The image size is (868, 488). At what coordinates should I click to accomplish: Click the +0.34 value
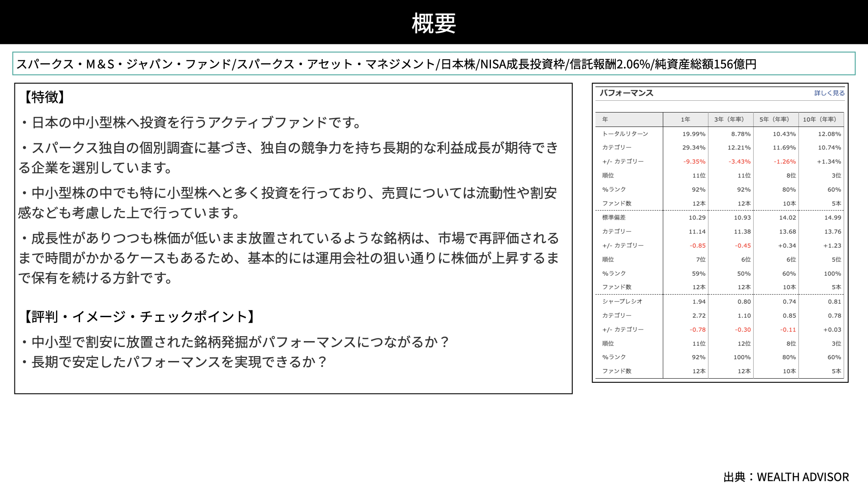(787, 245)
